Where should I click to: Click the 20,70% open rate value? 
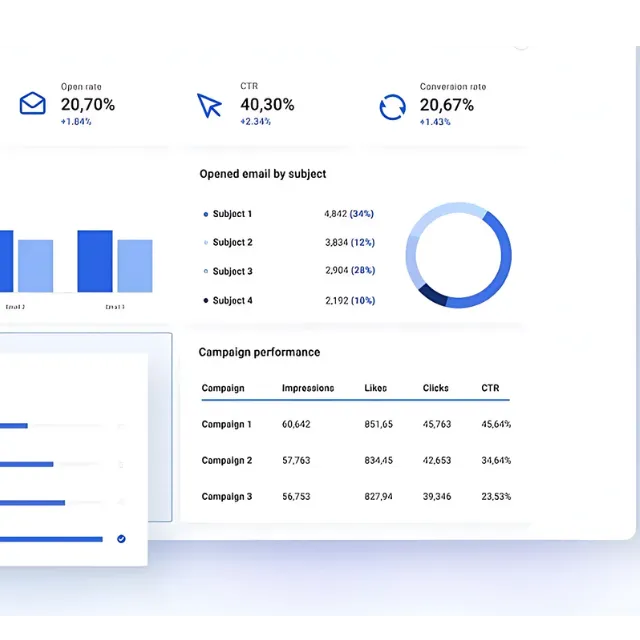coord(88,105)
